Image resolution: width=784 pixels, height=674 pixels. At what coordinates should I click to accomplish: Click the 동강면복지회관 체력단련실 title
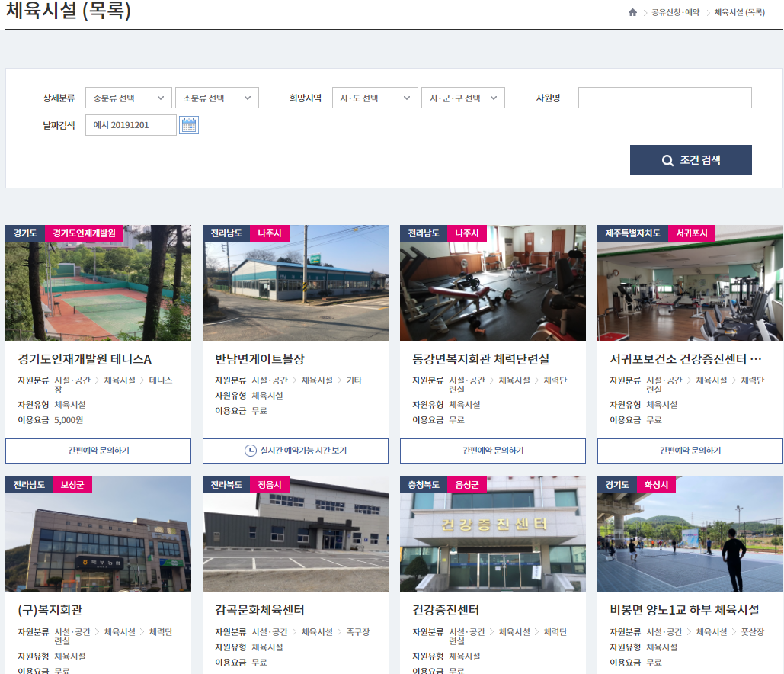pos(481,359)
